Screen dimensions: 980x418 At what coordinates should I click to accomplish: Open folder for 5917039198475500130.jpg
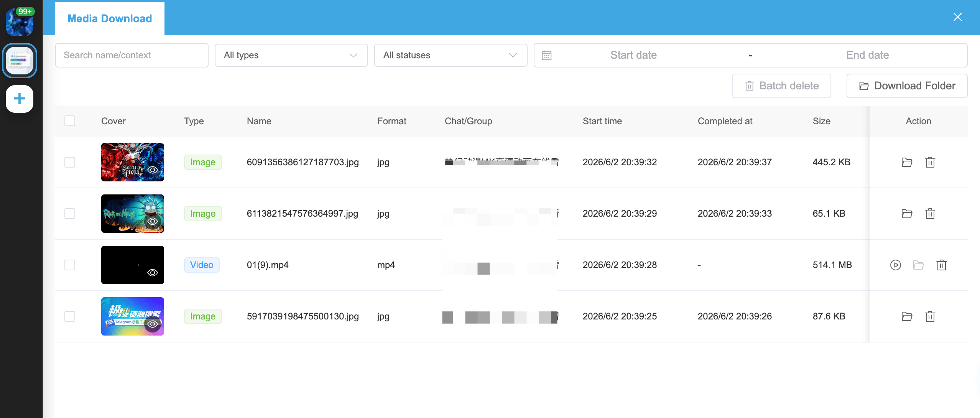pyautogui.click(x=907, y=316)
